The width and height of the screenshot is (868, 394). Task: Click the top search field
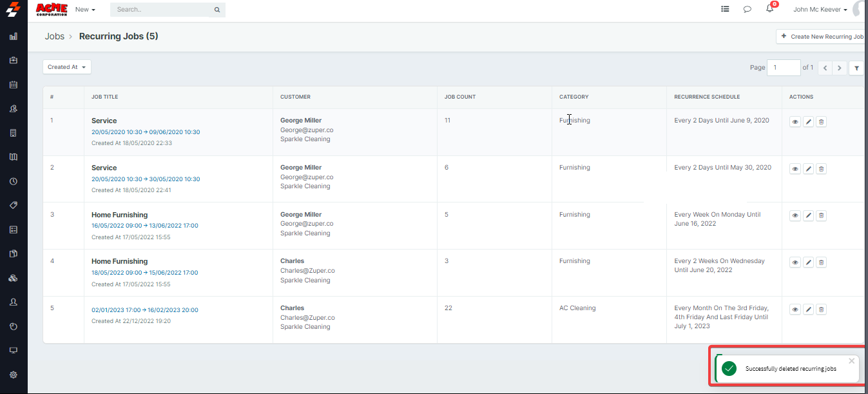point(164,10)
